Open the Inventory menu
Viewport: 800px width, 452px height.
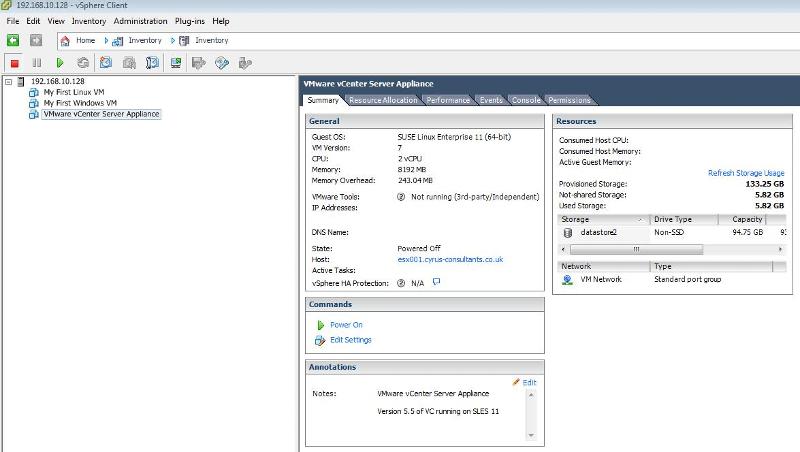[x=89, y=21]
